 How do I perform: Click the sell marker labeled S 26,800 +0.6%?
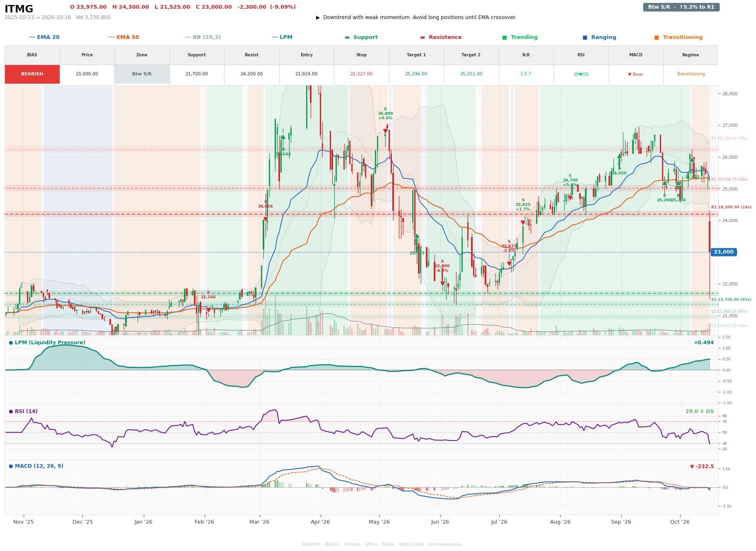tap(385, 131)
